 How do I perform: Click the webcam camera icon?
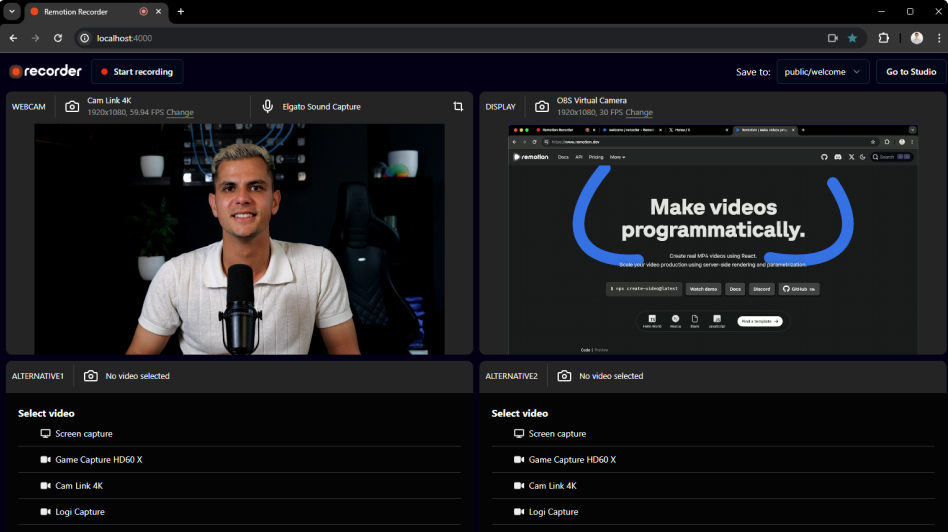(72, 107)
